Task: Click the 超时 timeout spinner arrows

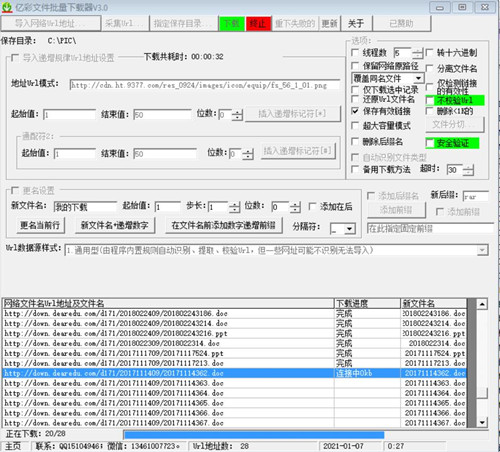Action: click(x=468, y=170)
